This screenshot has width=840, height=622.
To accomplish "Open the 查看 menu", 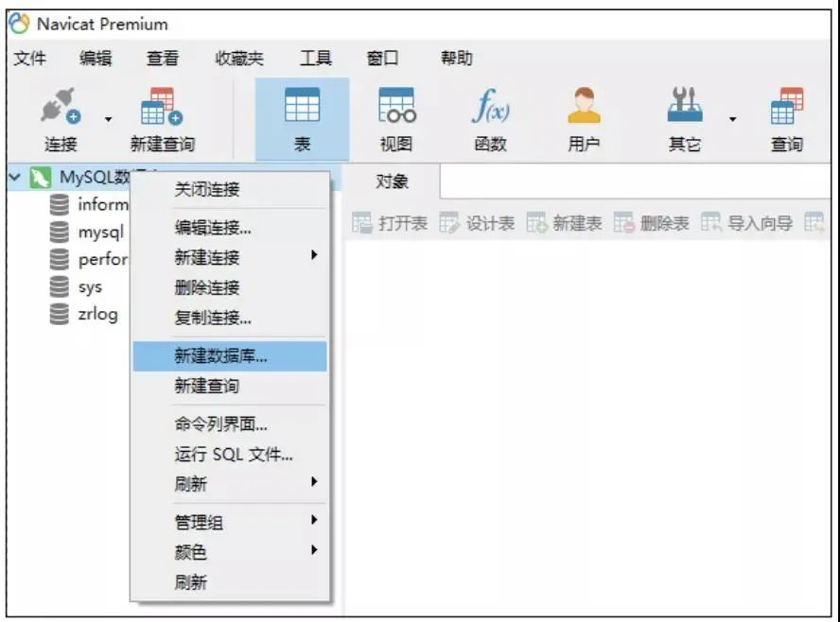I will tap(163, 58).
